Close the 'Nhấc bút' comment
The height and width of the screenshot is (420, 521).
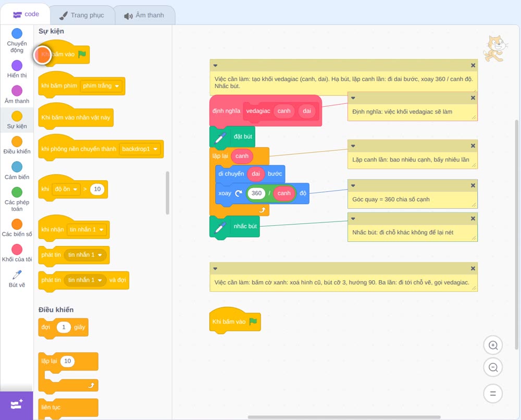point(473,219)
